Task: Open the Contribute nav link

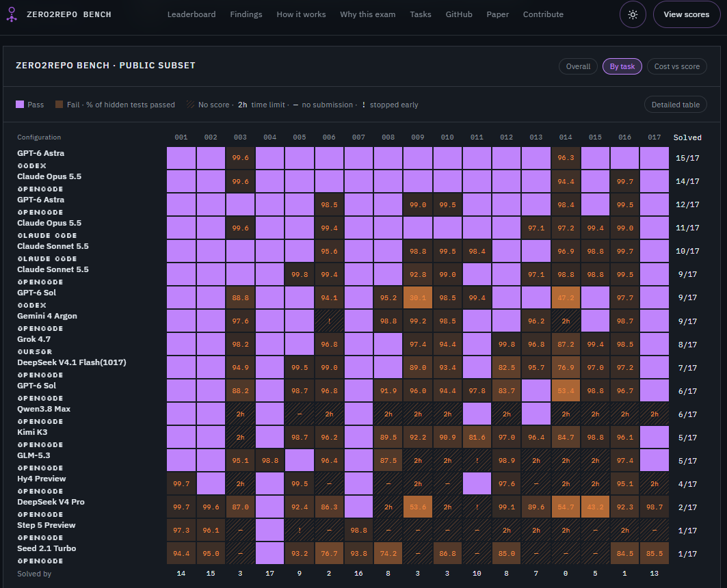Action: [x=544, y=14]
